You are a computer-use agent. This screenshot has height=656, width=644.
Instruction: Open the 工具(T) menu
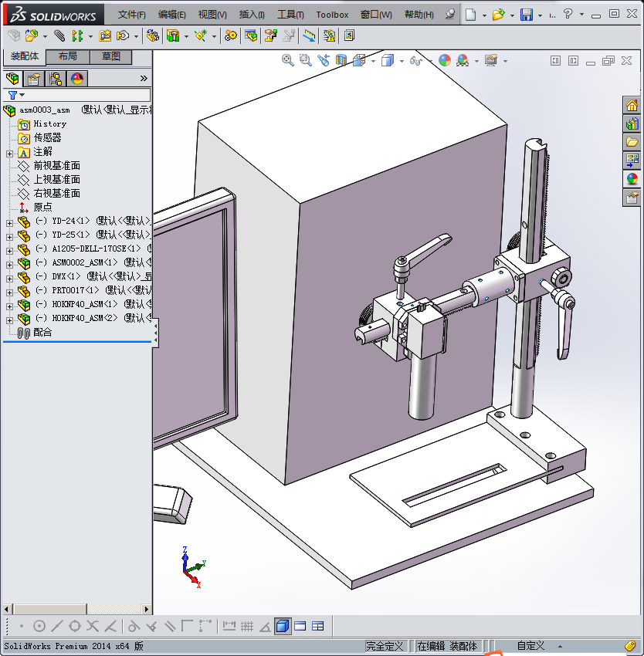coord(290,15)
